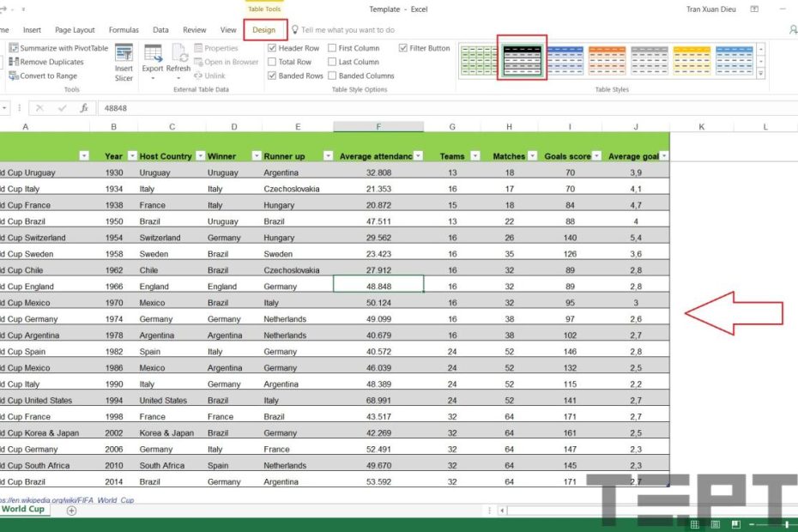This screenshot has height=532, width=798.
Task: Enable the Banded Columns checkbox
Action: 332,76
